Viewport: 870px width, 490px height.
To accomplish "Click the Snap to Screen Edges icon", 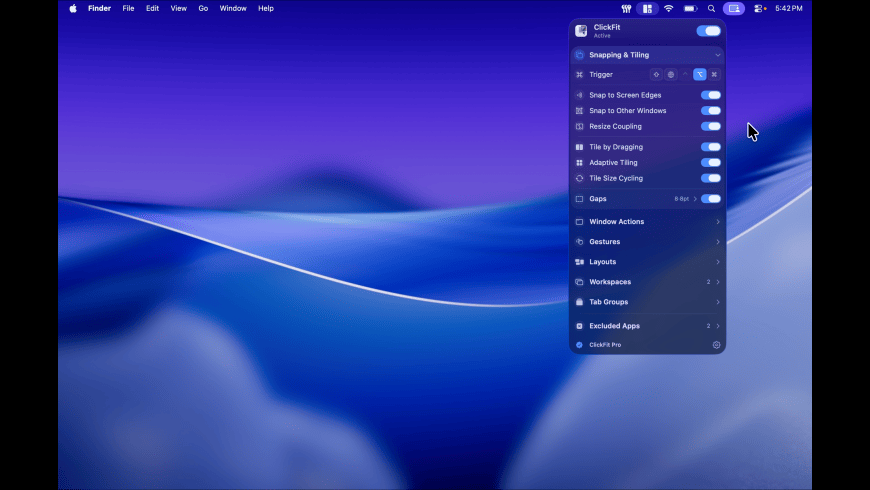I will (x=579, y=95).
